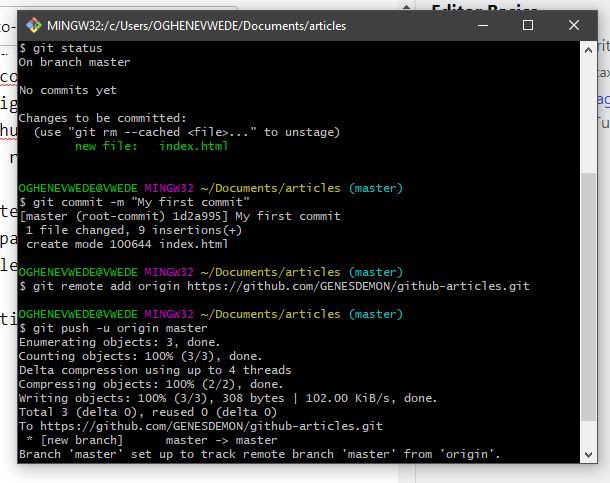
Task: Click the 'git push -u origin master' command
Action: (x=113, y=328)
